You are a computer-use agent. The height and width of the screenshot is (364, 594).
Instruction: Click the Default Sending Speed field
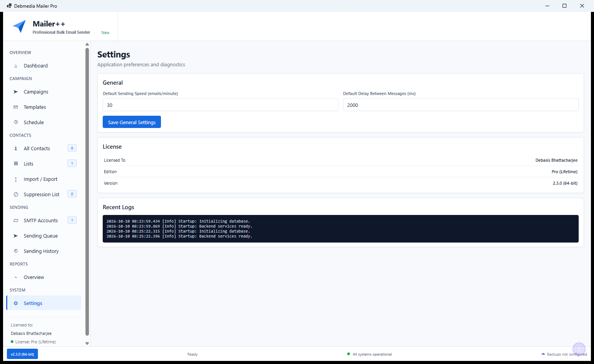[220, 105]
